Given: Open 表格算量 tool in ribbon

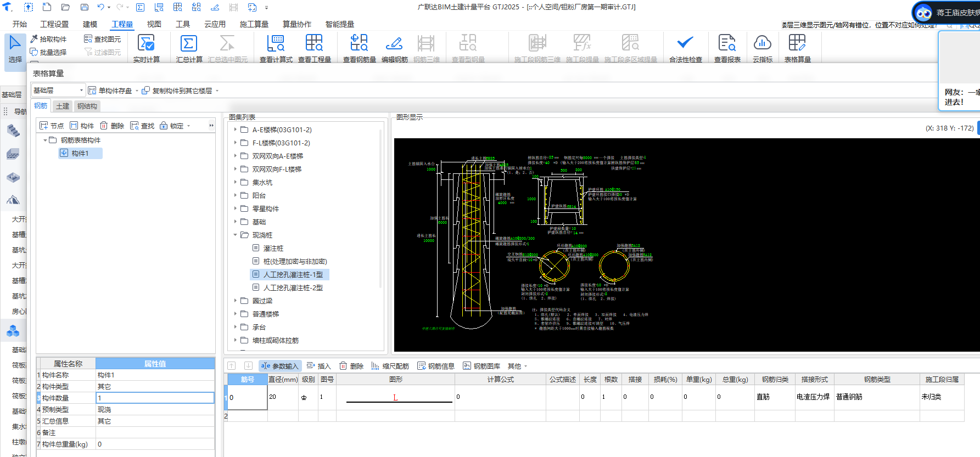Looking at the screenshot, I should 797,48.
